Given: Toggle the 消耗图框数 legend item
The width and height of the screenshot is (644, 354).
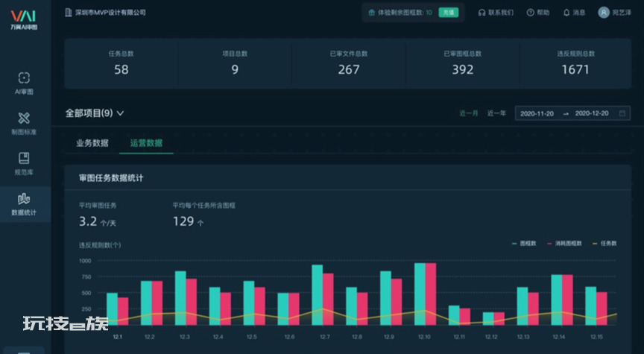Looking at the screenshot, I should [x=564, y=244].
